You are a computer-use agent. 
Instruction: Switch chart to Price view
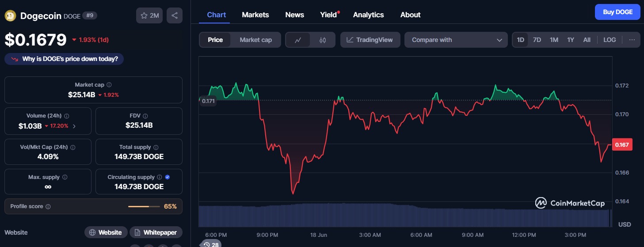[x=215, y=40]
